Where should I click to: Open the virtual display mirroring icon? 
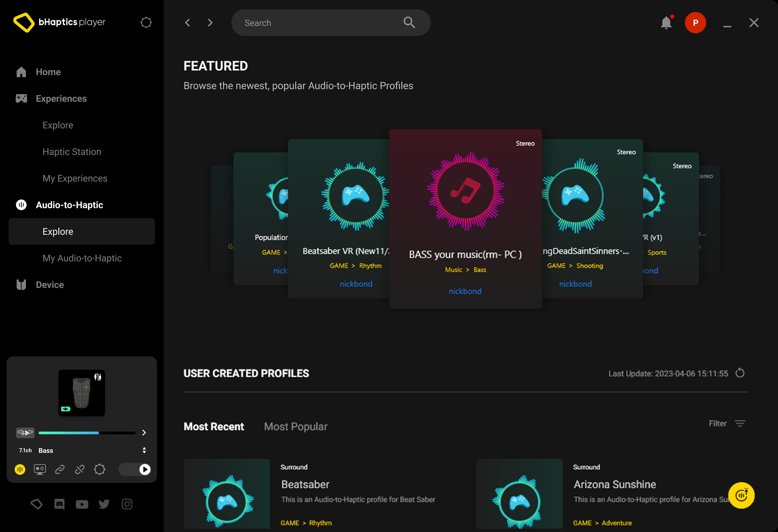(40, 469)
